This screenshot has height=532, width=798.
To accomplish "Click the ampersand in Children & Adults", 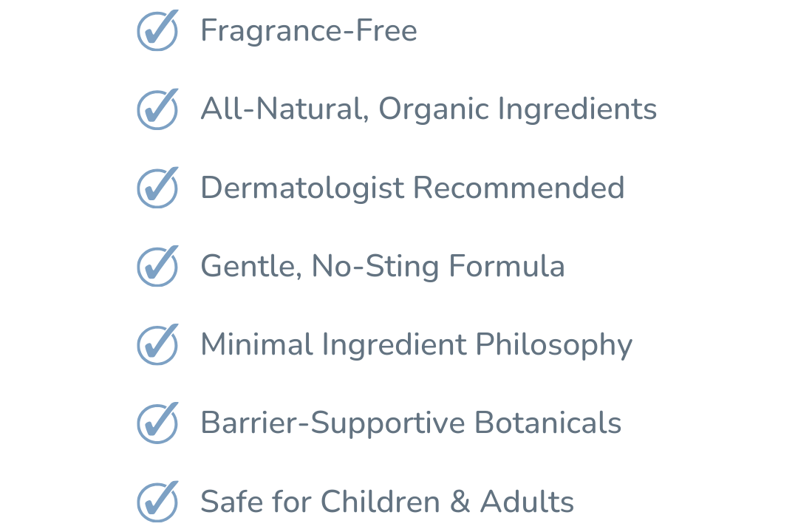I will click(460, 502).
